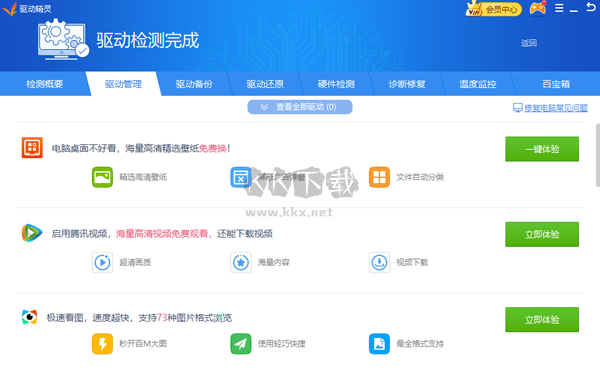The image size is (600, 378).
Task: Click the 秒开百M大图 lightning icon
Action: (x=102, y=344)
